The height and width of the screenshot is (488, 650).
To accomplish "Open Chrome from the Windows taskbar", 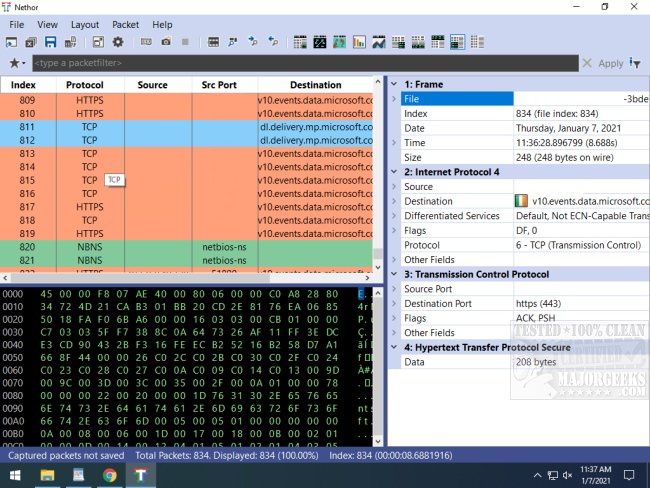I will point(109,474).
